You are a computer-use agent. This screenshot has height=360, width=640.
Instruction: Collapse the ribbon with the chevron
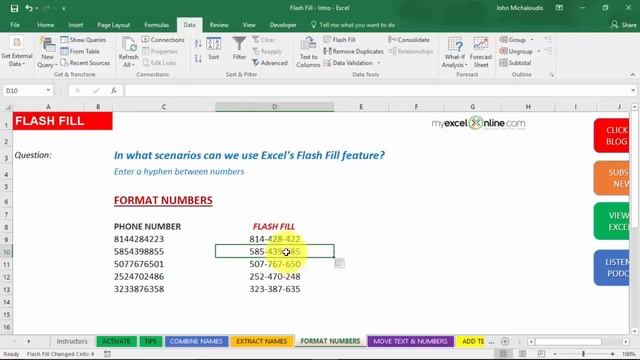tap(633, 75)
